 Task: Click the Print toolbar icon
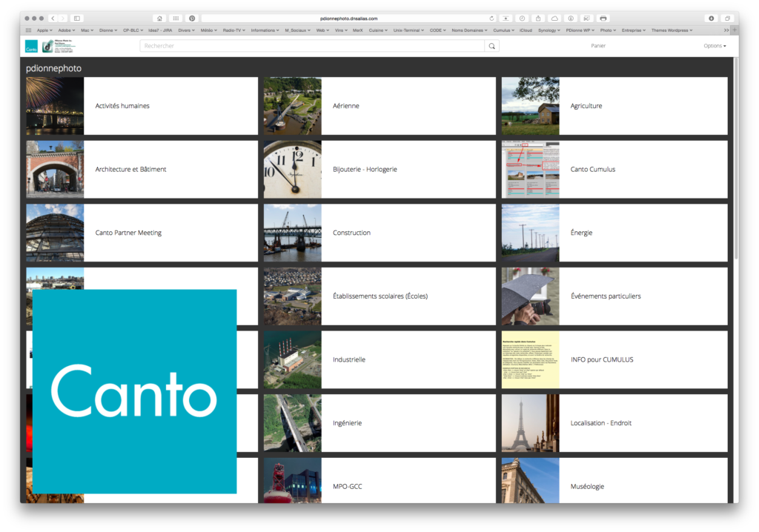tap(603, 19)
